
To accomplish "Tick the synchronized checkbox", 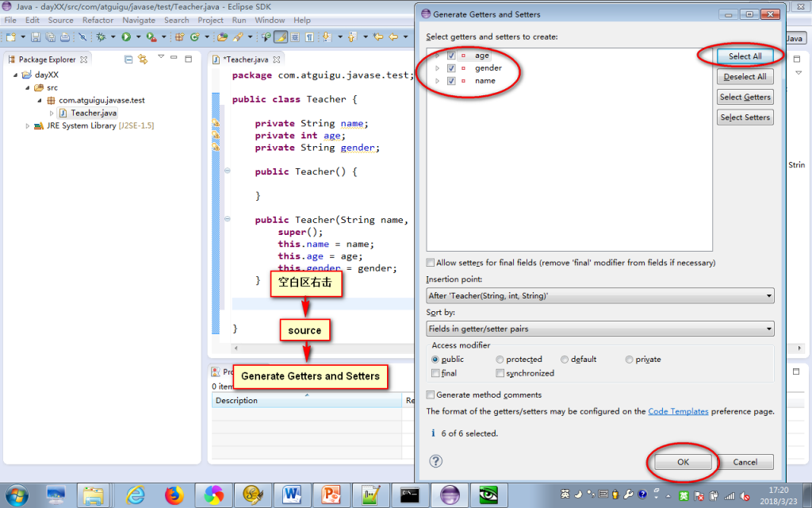I will (x=500, y=373).
